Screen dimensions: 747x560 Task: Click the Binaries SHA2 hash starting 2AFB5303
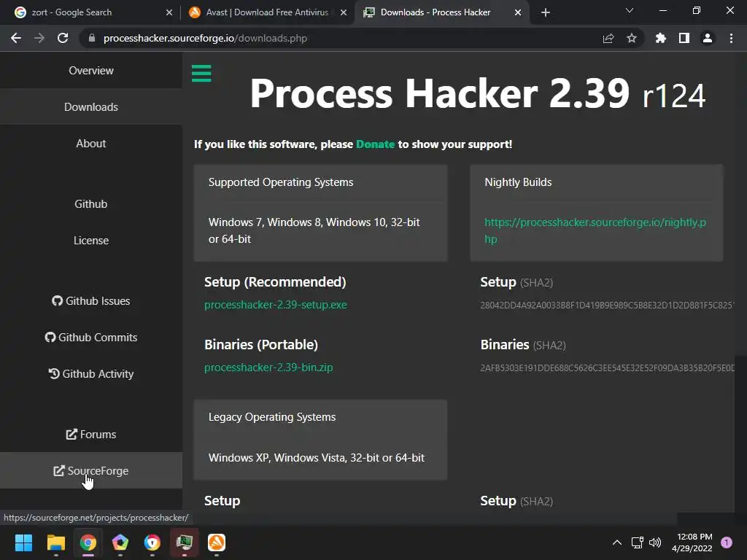pyautogui.click(x=608, y=368)
